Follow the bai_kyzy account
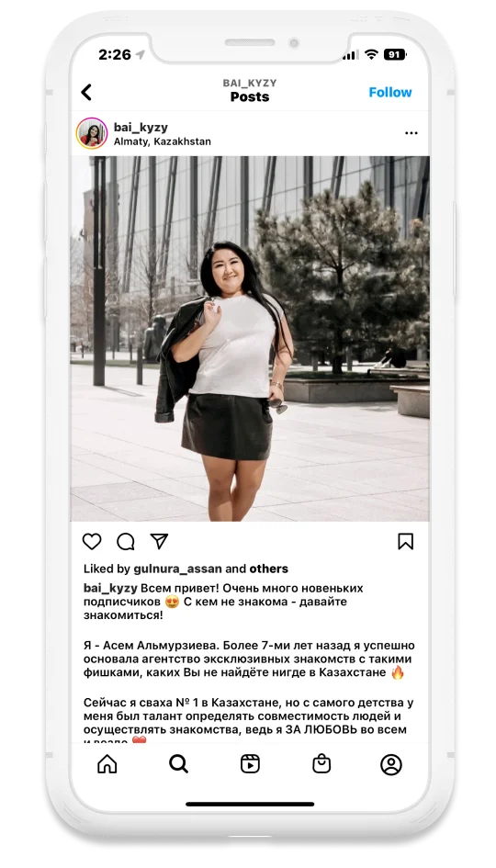496x868 pixels. 390,93
